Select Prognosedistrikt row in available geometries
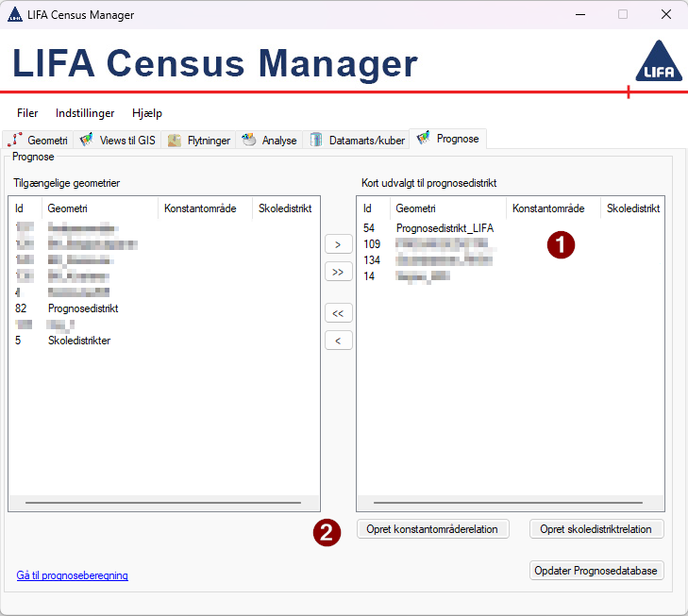The height and width of the screenshot is (616, 688). click(83, 308)
